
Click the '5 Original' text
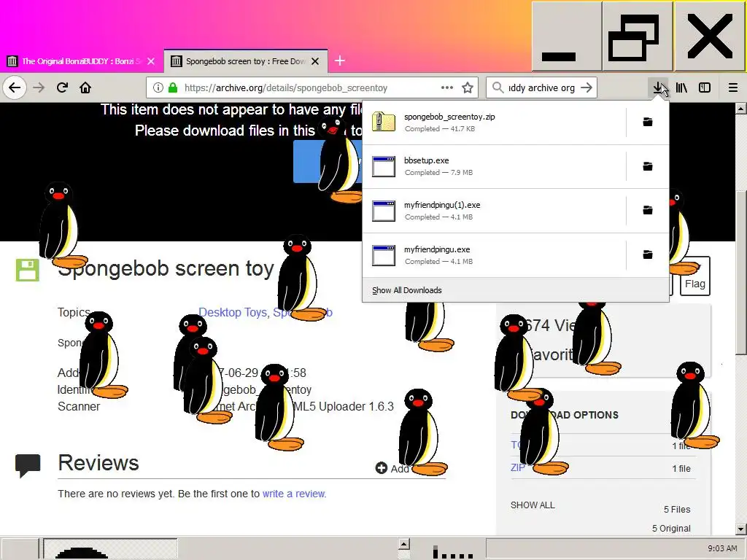click(x=671, y=529)
